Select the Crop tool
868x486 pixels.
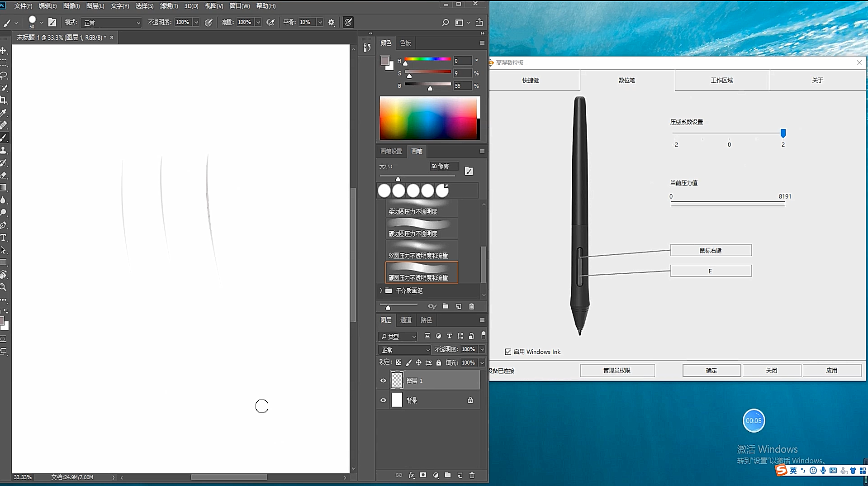(3, 100)
